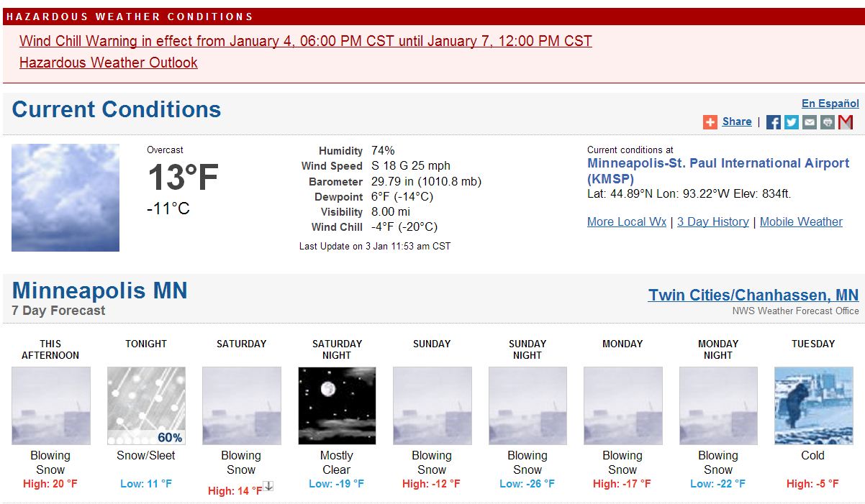The width and height of the screenshot is (865, 504).
Task: Open the Mobile Weather link
Action: point(801,221)
